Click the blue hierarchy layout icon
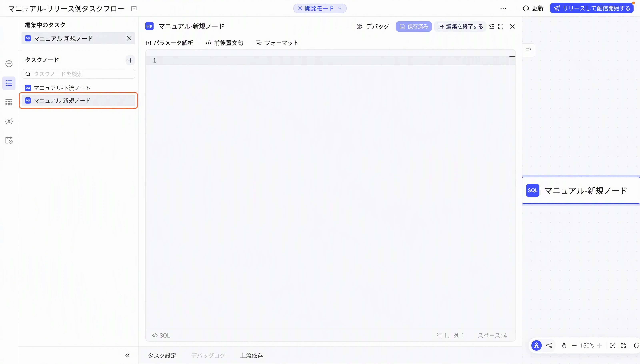This screenshot has width=640, height=364. pos(536,346)
